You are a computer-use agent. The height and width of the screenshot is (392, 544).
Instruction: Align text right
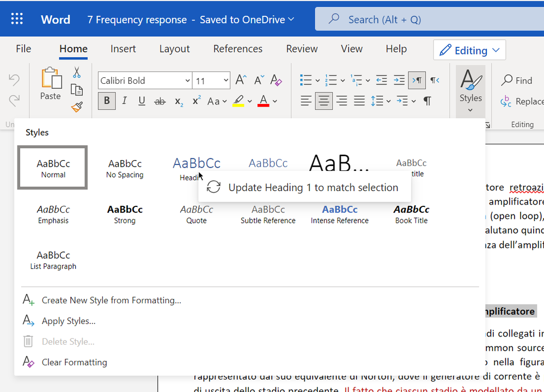342,101
